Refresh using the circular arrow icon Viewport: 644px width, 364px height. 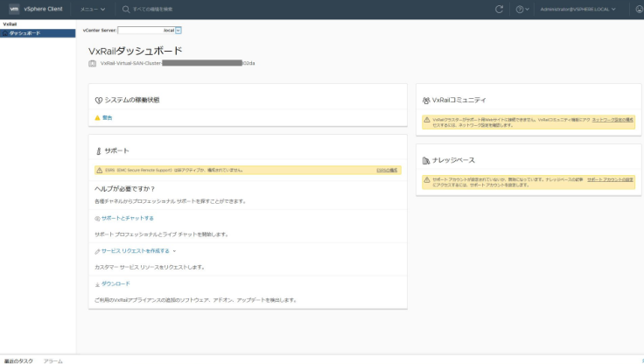[x=499, y=9]
